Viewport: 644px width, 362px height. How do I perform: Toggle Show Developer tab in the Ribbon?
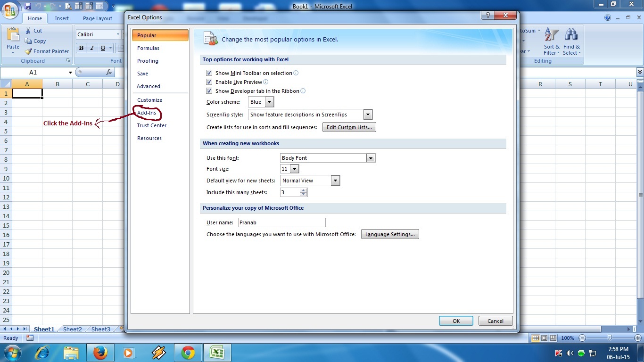[209, 91]
